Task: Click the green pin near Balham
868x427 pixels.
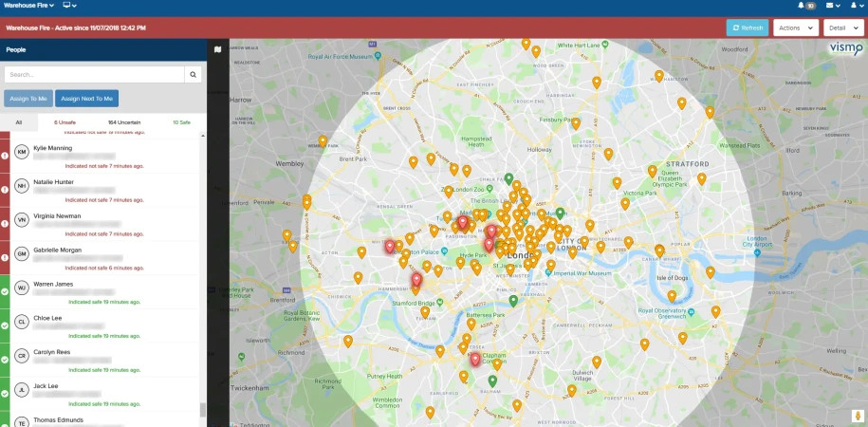Action: 492,381
